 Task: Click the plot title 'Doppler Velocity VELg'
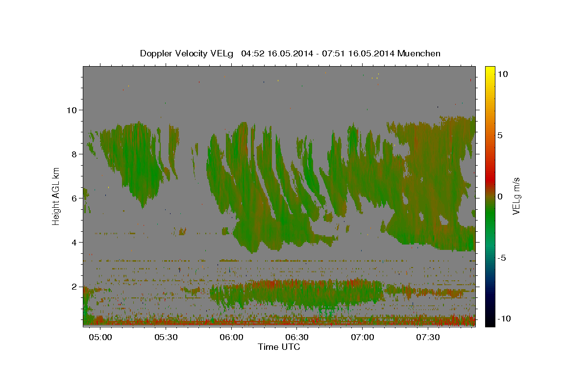click(187, 53)
